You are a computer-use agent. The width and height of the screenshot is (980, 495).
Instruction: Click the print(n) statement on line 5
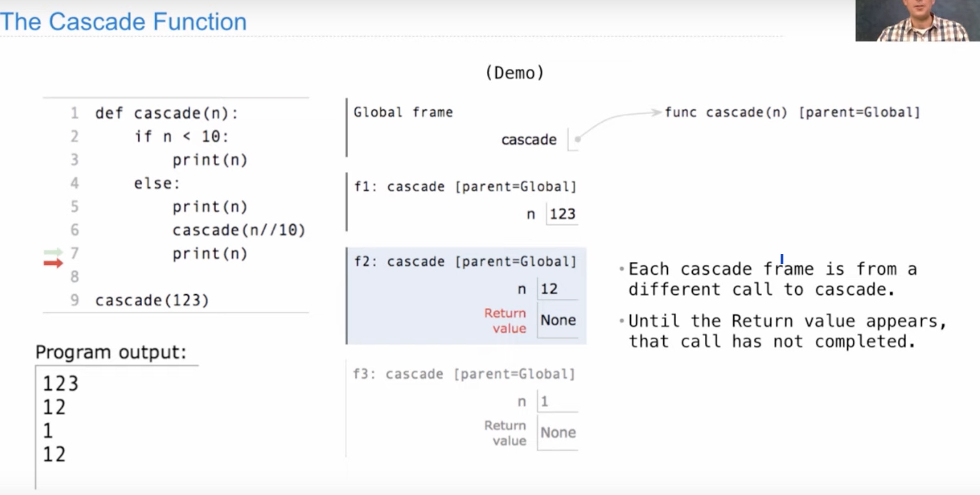210,207
